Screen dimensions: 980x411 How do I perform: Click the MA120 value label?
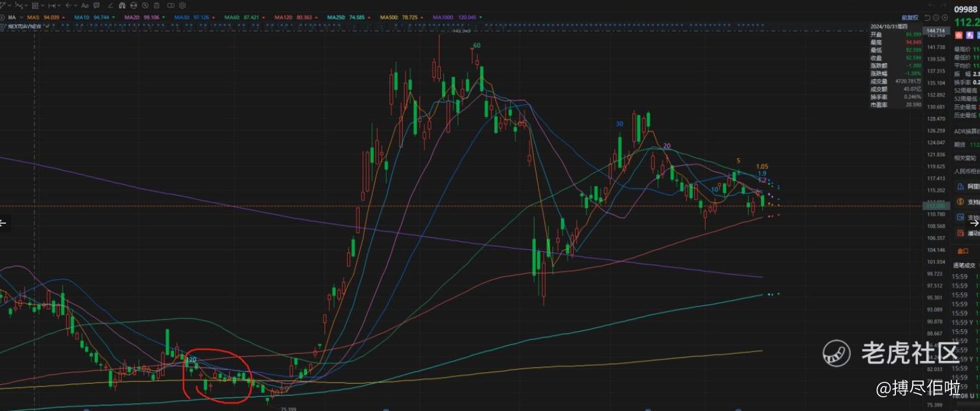click(x=293, y=17)
